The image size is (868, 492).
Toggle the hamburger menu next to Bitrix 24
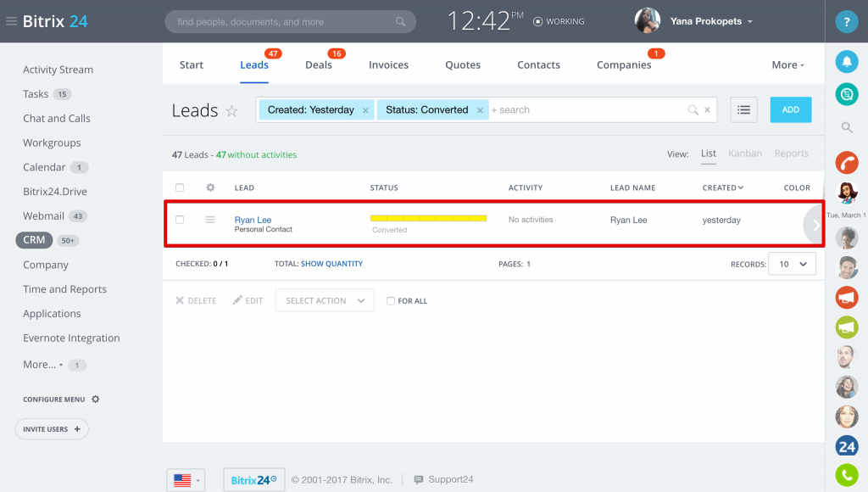pyautogui.click(x=11, y=21)
